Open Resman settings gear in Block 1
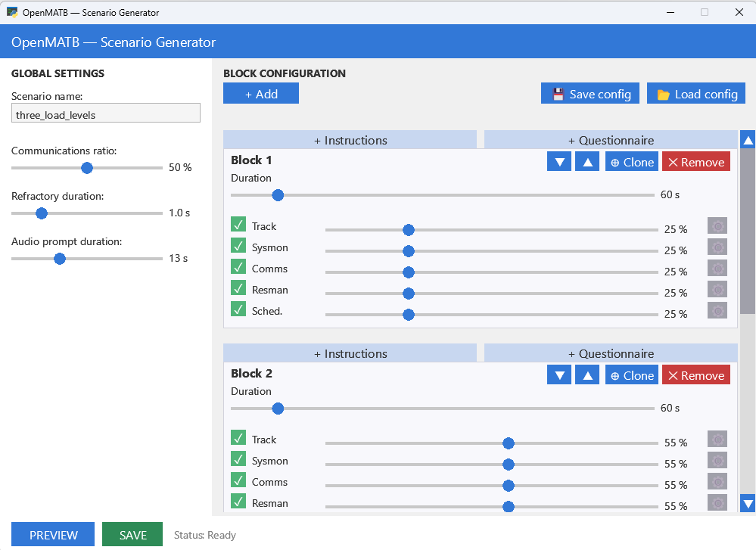Viewport: 756px width, 550px height. [x=717, y=290]
